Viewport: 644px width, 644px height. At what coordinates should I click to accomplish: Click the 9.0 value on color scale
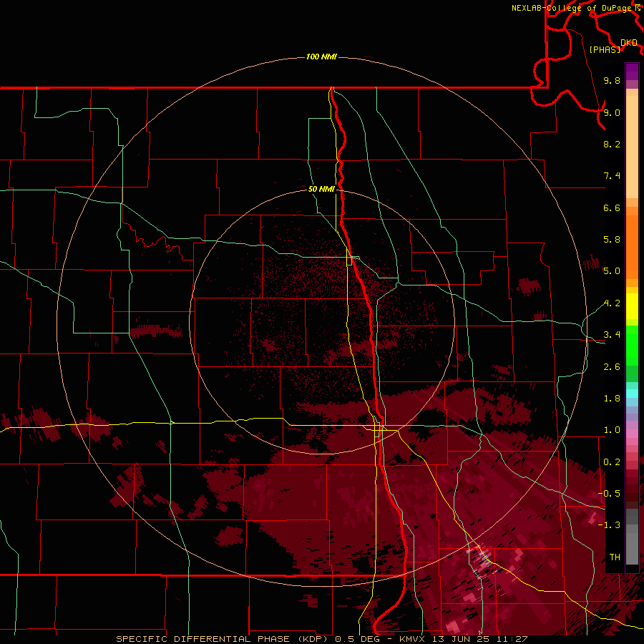[x=612, y=112]
